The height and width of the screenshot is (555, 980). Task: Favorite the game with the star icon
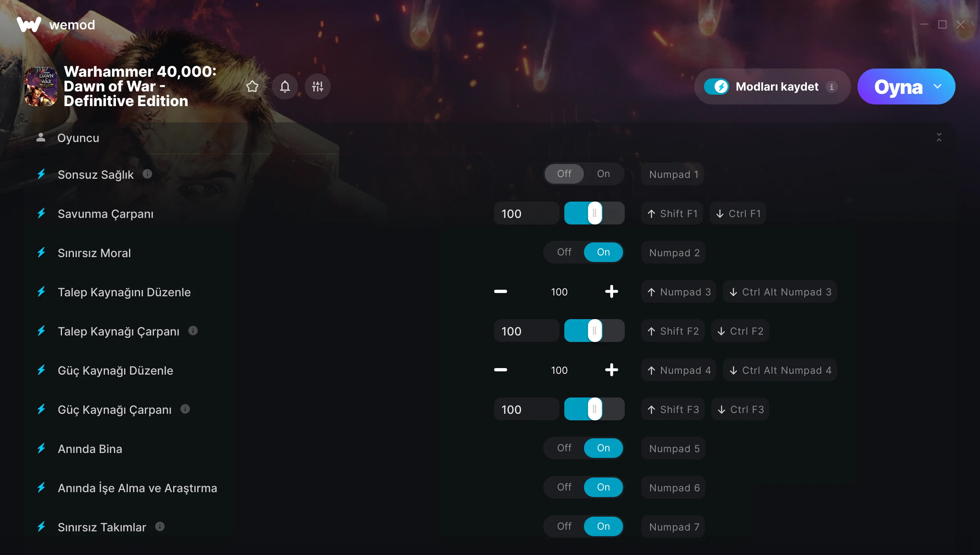point(252,87)
